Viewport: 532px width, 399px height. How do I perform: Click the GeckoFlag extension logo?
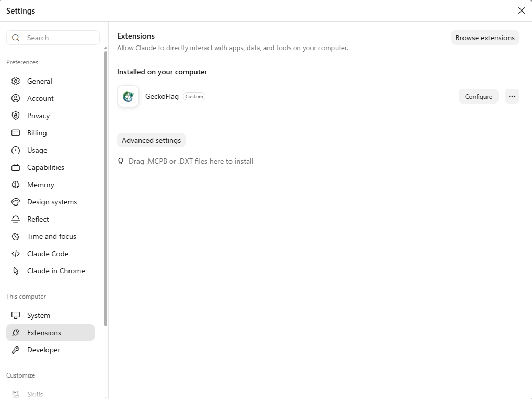(128, 96)
